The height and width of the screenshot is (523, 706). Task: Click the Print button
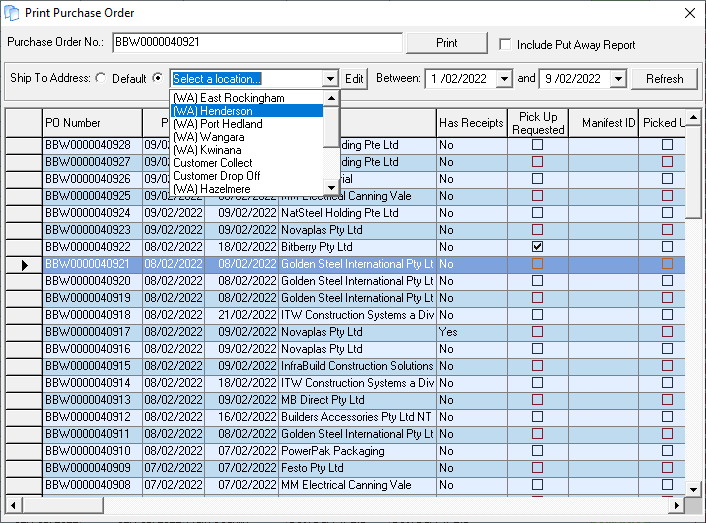pyautogui.click(x=446, y=43)
